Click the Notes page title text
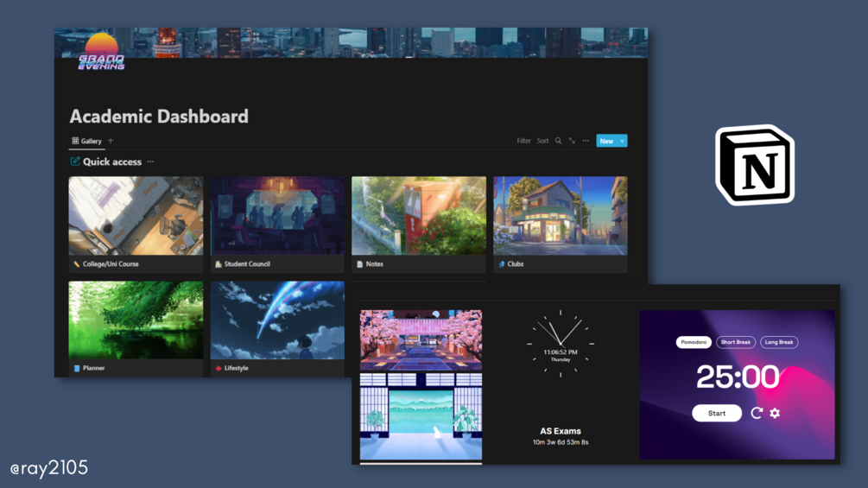Viewport: 868px width, 488px height. tap(375, 264)
